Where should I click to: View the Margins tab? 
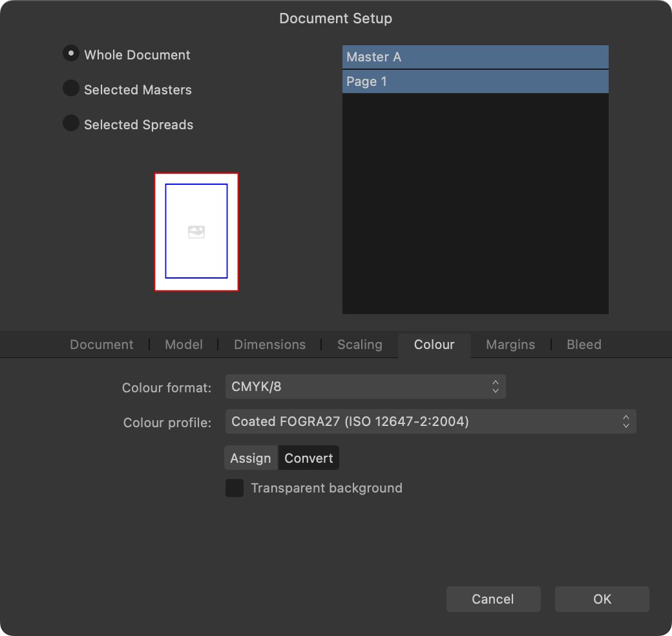pyautogui.click(x=510, y=344)
